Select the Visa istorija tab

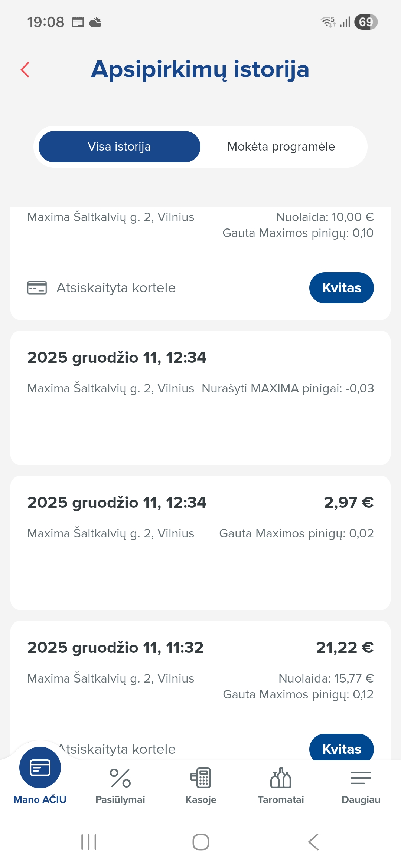(120, 147)
